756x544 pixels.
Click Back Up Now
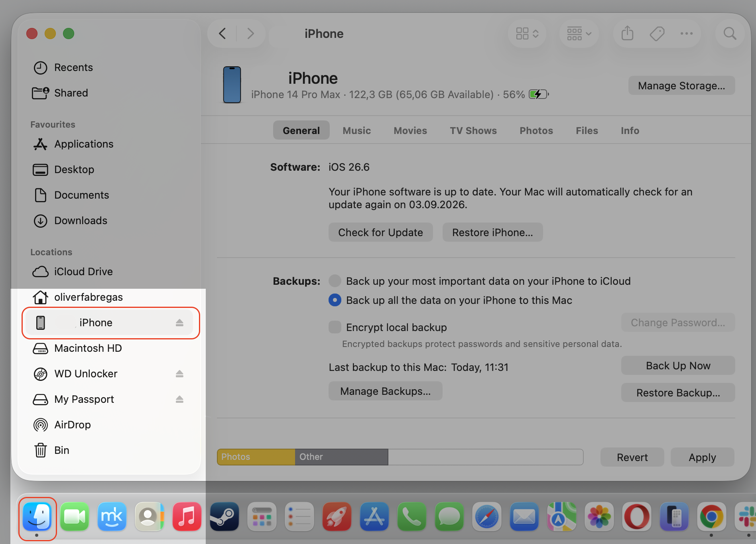(678, 365)
